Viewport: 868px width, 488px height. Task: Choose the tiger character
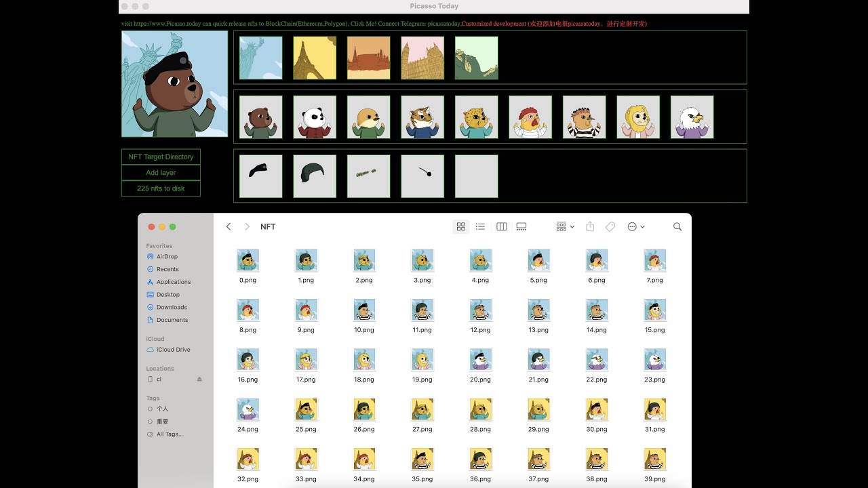(x=422, y=117)
